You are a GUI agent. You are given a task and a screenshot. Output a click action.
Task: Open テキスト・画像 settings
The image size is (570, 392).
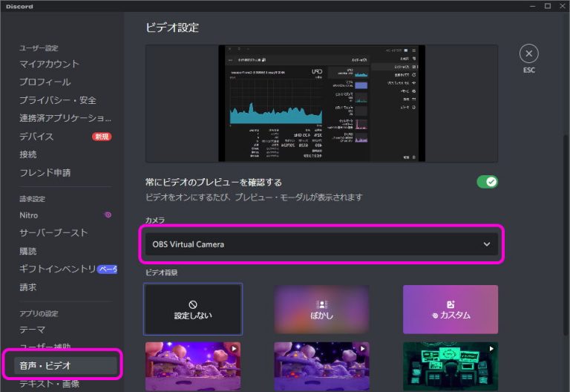(49, 384)
